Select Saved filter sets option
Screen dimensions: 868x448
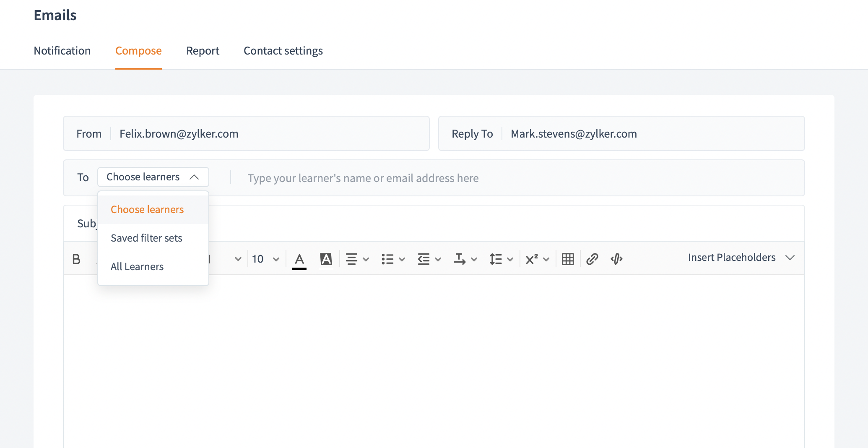pyautogui.click(x=146, y=238)
